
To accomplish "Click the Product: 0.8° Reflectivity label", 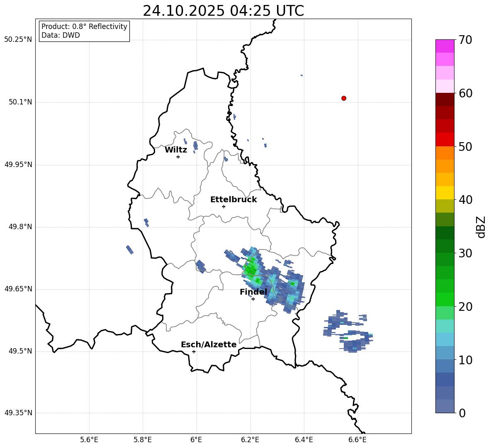I will click(84, 27).
